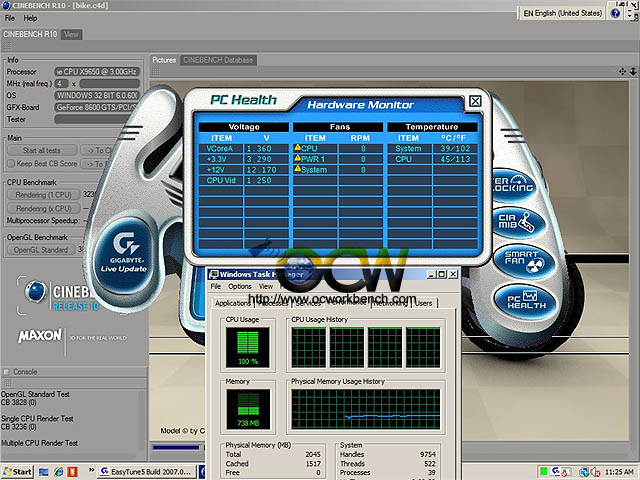Click the arrow button beside Start all tests
640x480 pixels.
(98, 150)
